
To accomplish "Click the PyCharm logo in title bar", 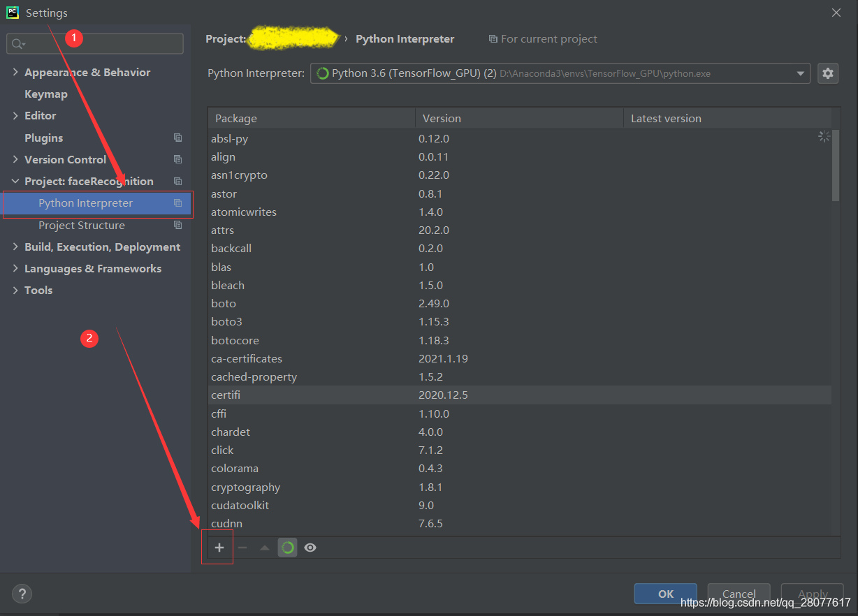I will [13, 12].
